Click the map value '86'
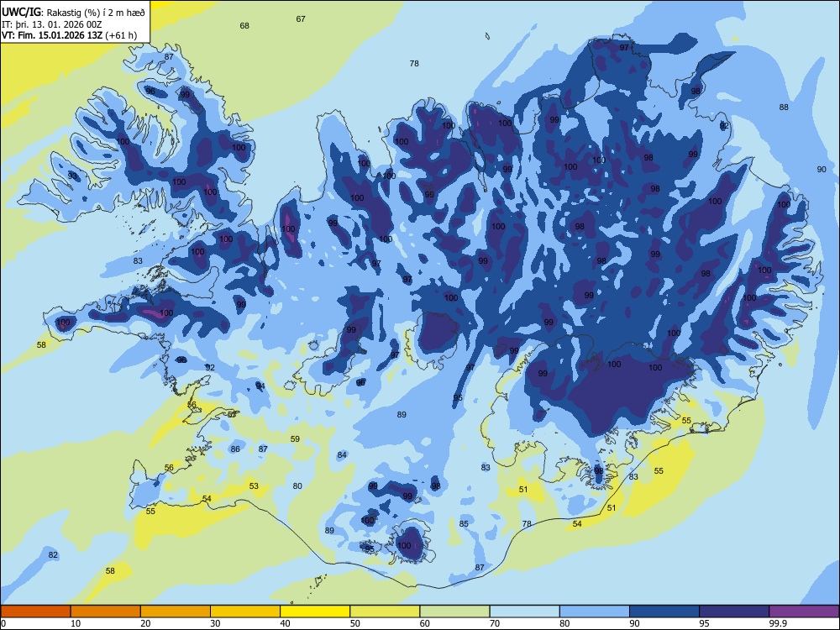This screenshot has height=630, width=840. (235, 449)
